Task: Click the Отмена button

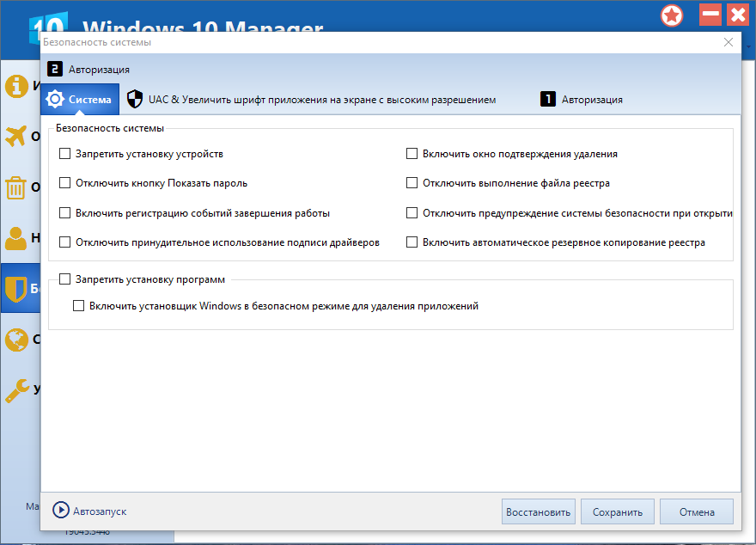Action: [x=697, y=511]
